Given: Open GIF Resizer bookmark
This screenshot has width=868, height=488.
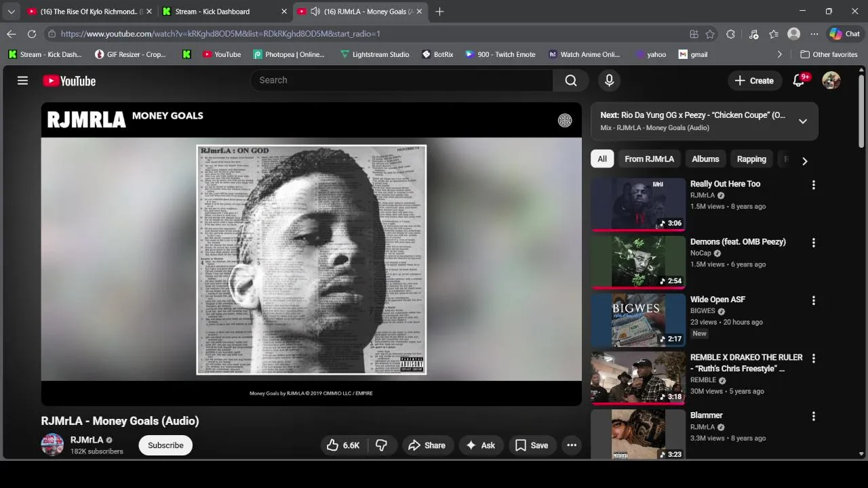Looking at the screenshot, I should (130, 54).
